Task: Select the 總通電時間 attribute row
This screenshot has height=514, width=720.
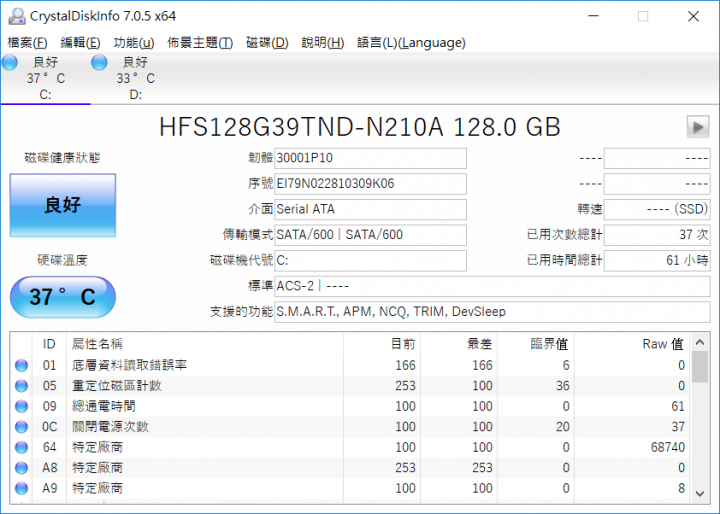Action: 350,406
